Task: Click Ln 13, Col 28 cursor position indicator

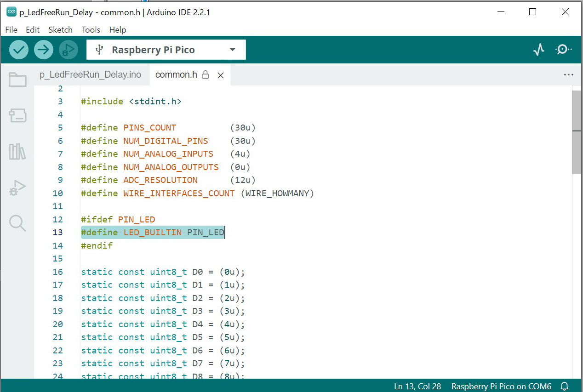Action: pos(417,386)
